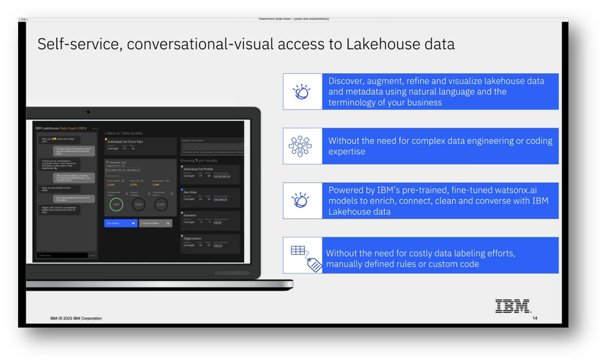Viewport: 605px width, 364px height.
Task: Click info icon beside Jaccard similarity
Action: tap(149, 193)
